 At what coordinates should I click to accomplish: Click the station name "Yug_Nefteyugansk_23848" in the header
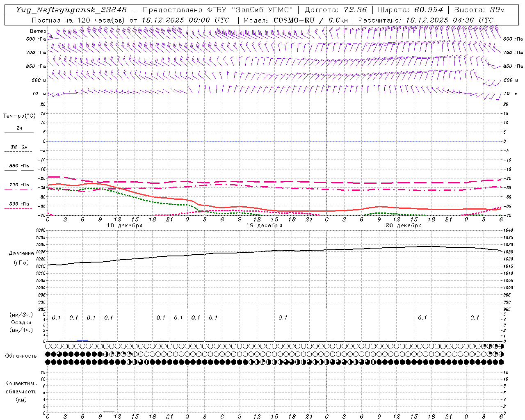71,10
